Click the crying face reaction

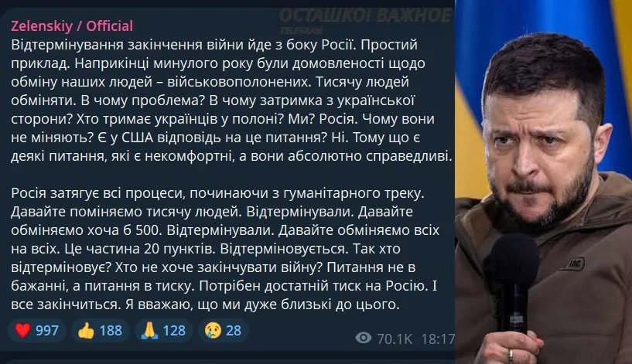(211, 331)
